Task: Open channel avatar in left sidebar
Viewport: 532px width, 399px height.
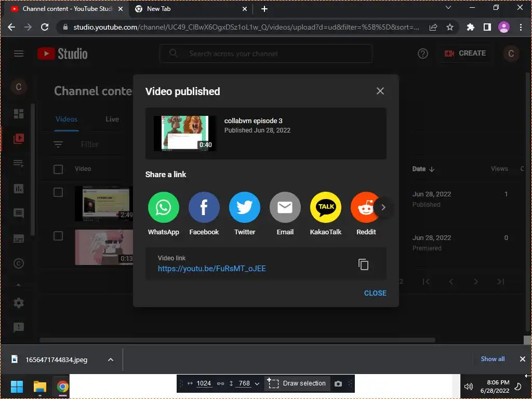Action: 19,87
